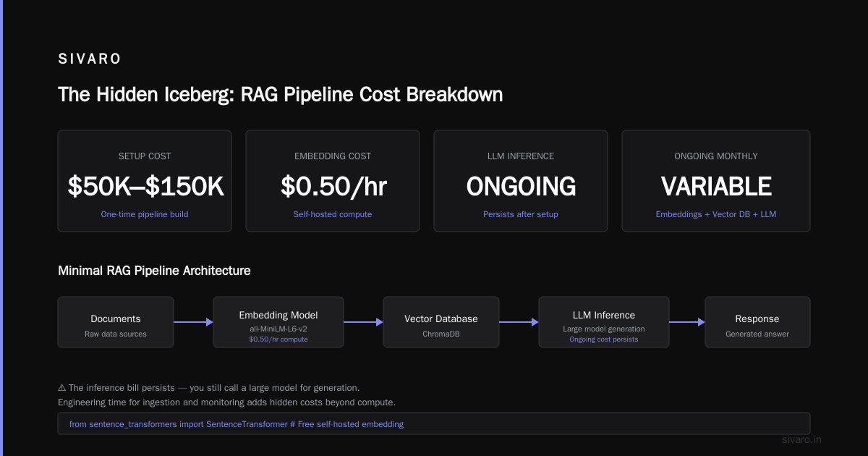Click '$0.50/hr compute' note
Image resolution: width=868 pixels, height=456 pixels.
(278, 339)
